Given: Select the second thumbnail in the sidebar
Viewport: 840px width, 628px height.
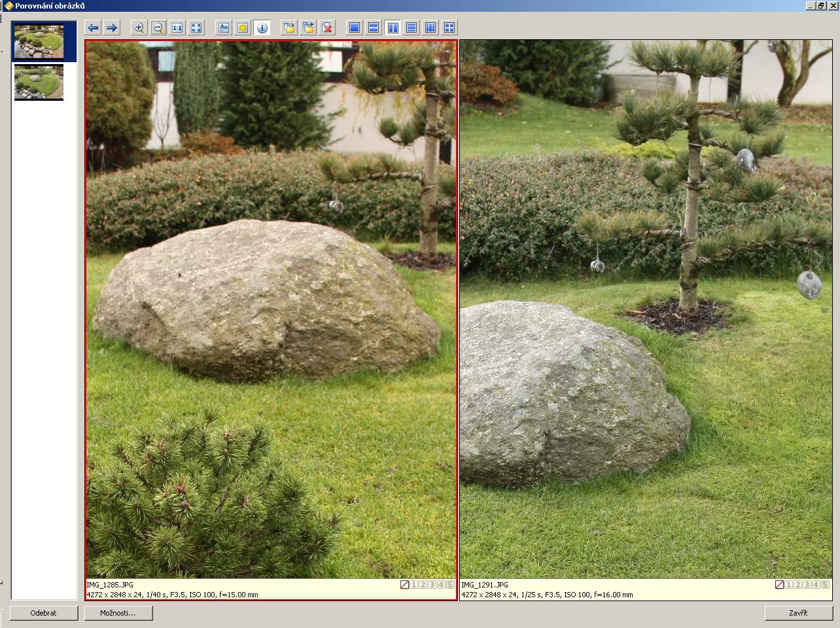Looking at the screenshot, I should pos(39,82).
